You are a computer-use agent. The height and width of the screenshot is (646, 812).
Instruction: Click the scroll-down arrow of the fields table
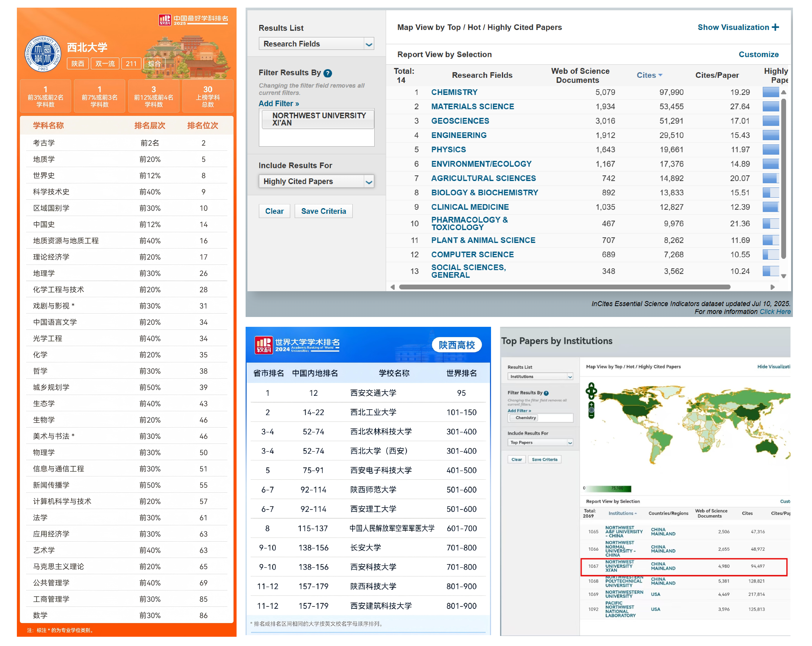[784, 276]
